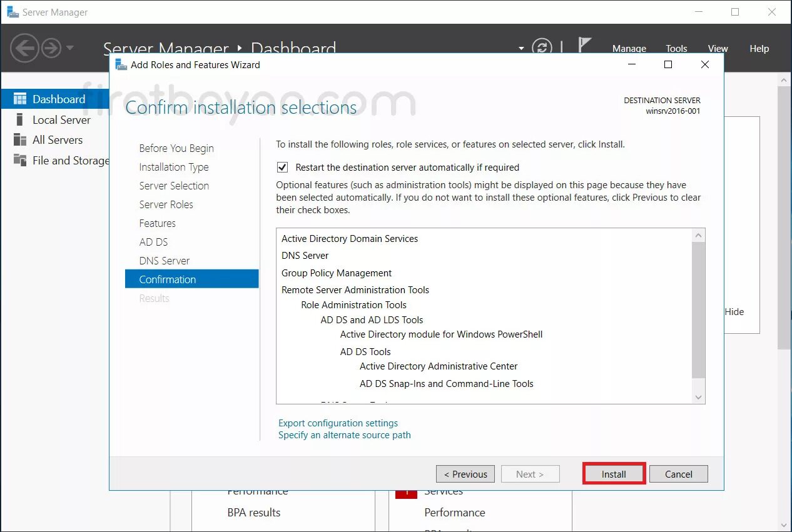Click scroll-down arrow of selections list
This screenshot has width=792, height=532.
coord(699,397)
